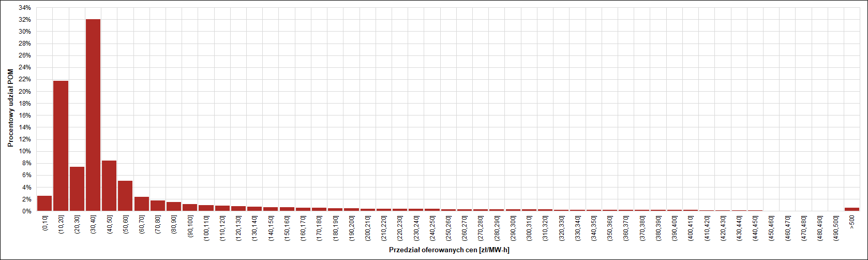Click the y-axis title "Procentowy udział POM"
The width and height of the screenshot is (868, 260).
[x=10, y=108]
